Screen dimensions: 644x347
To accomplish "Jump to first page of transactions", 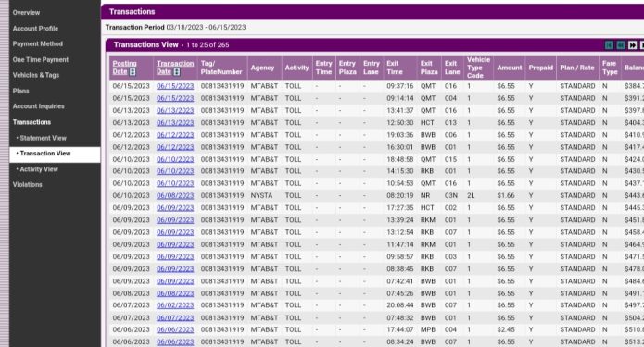I will [x=609, y=45].
